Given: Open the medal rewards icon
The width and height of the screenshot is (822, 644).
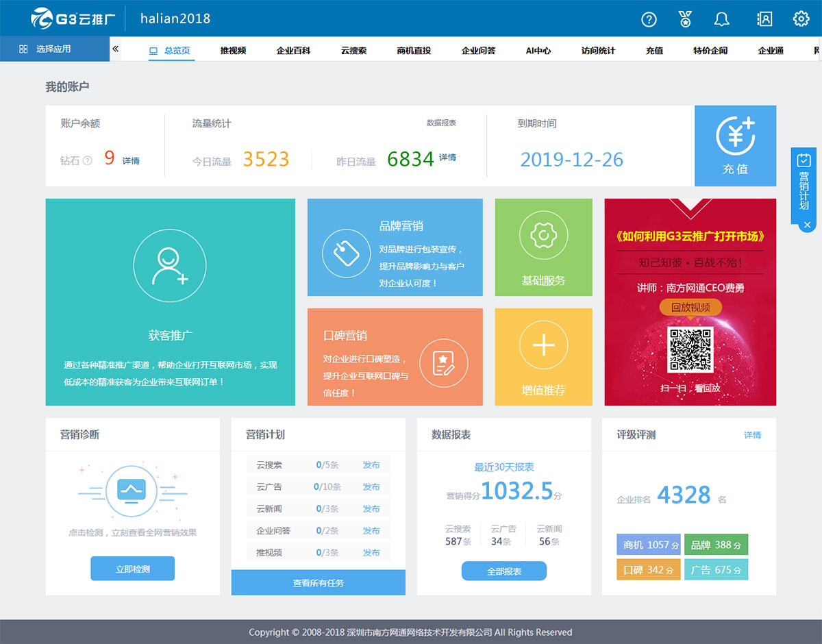Looking at the screenshot, I should (x=685, y=19).
